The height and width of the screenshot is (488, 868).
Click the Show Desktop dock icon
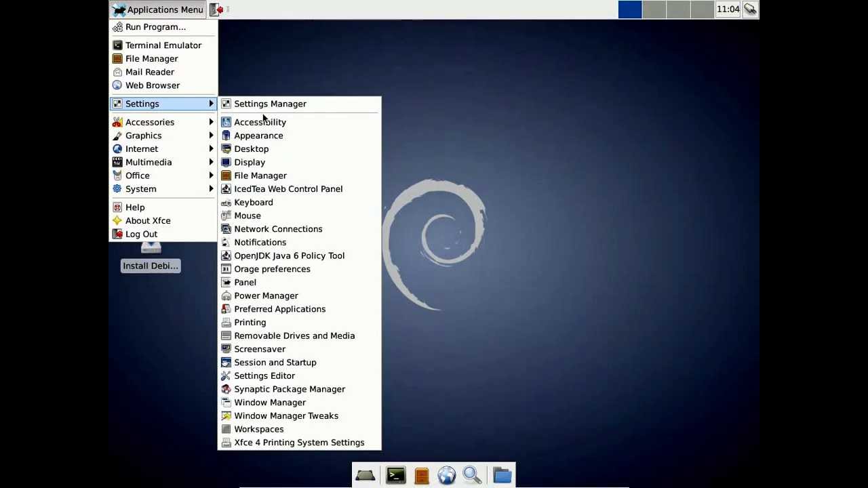365,476
